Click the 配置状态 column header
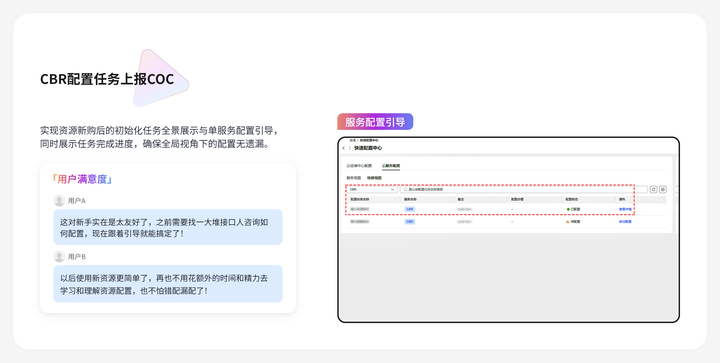 [572, 200]
